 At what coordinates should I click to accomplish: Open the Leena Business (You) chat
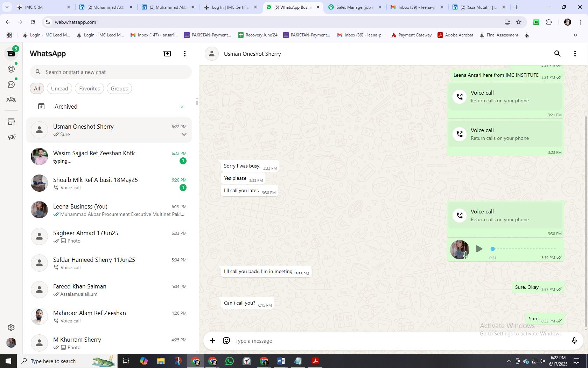109,210
